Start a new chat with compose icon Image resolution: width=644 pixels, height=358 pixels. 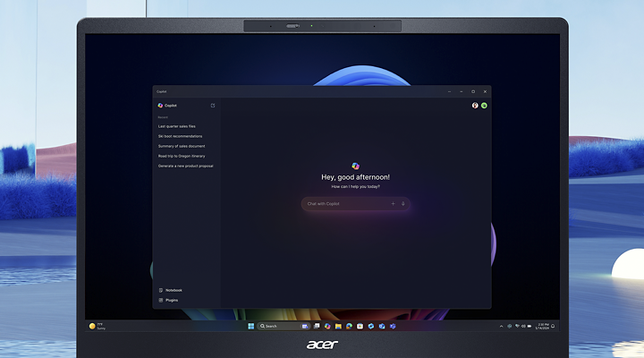pos(213,106)
